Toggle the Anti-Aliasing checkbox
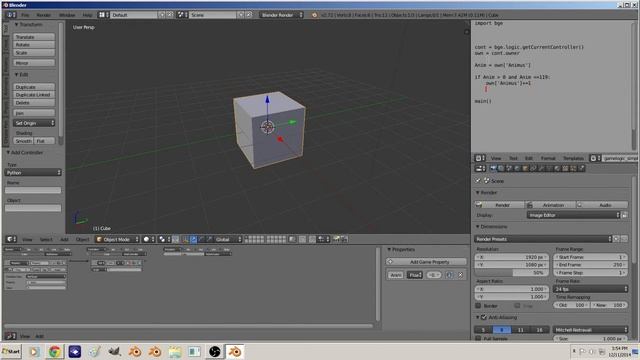The height and width of the screenshot is (360, 640). [484, 317]
